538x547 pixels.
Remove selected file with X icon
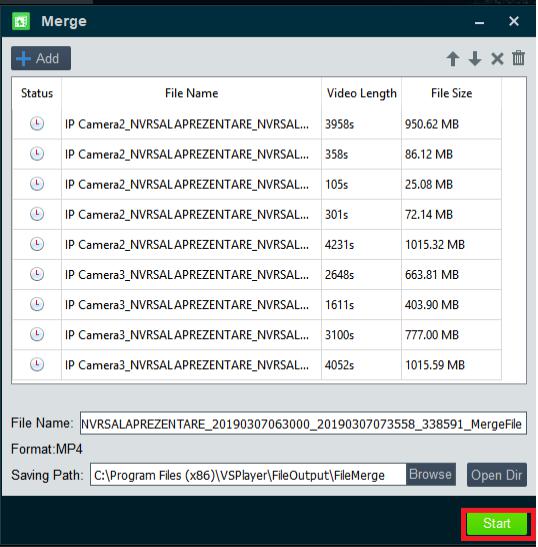point(497,59)
